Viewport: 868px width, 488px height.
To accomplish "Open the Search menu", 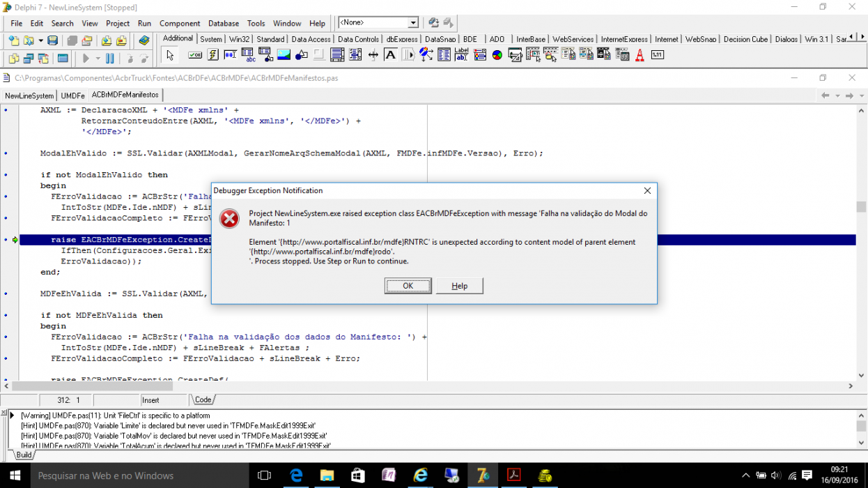I will [x=62, y=23].
